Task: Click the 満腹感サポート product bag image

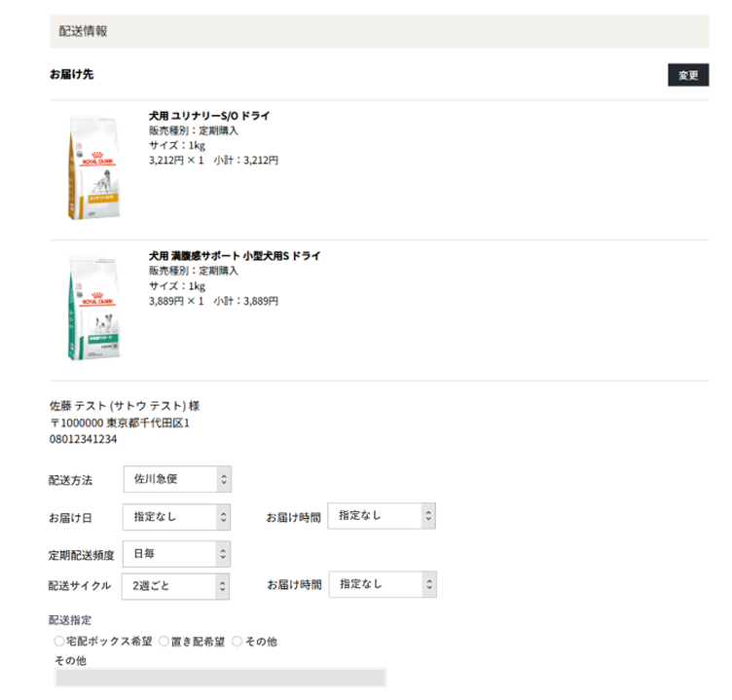Action: coord(92,309)
